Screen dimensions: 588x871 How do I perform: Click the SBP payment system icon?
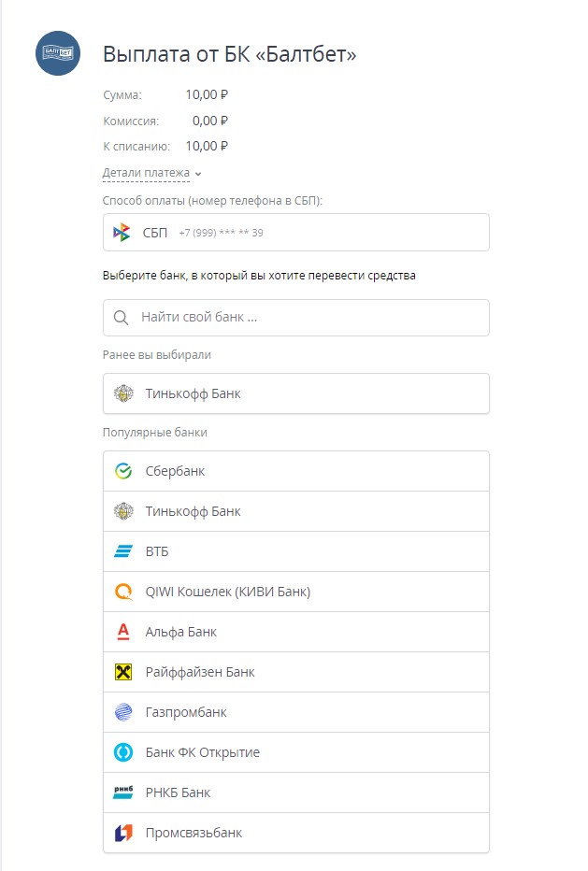122,233
